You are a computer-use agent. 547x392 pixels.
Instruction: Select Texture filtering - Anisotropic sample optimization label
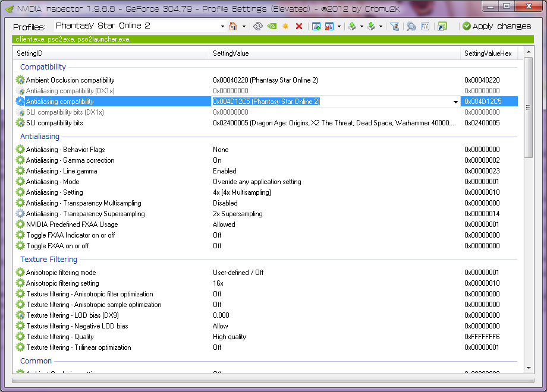click(x=94, y=305)
